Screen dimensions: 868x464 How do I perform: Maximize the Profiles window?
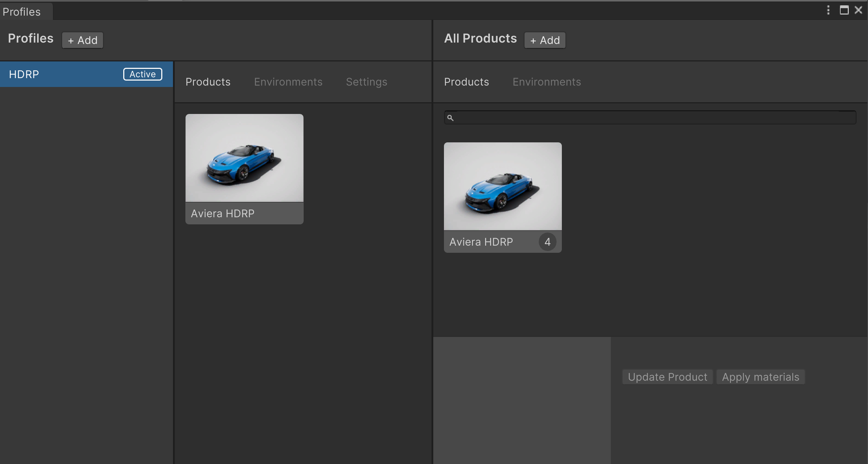[844, 10]
